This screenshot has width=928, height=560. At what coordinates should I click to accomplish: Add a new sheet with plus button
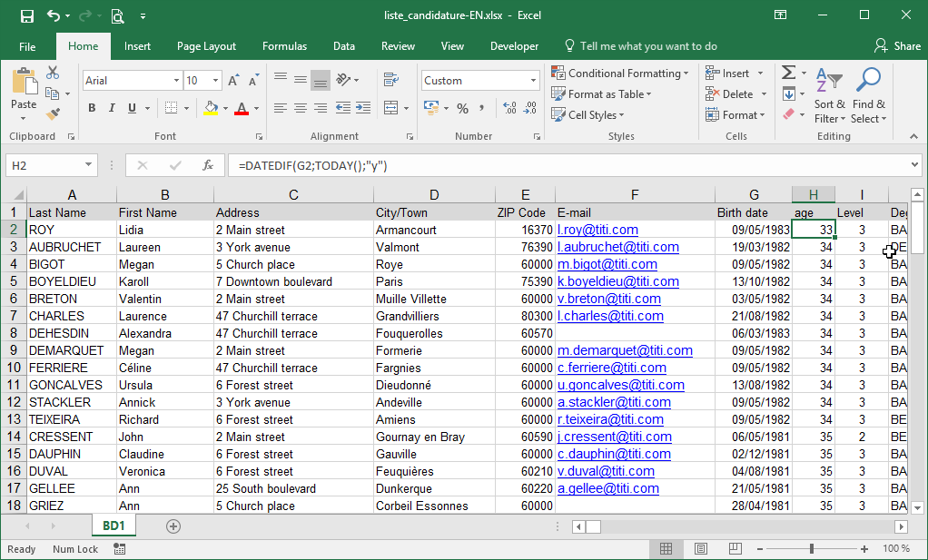click(173, 526)
